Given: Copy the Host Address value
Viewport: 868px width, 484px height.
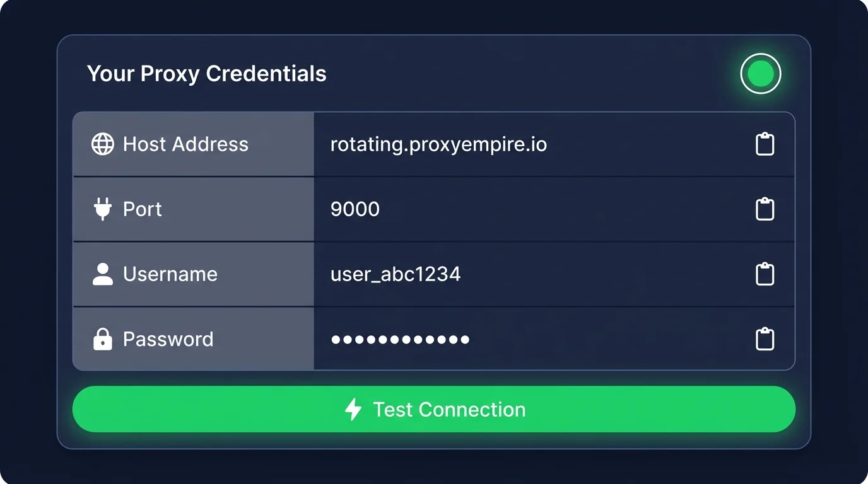Looking at the screenshot, I should pyautogui.click(x=765, y=144).
